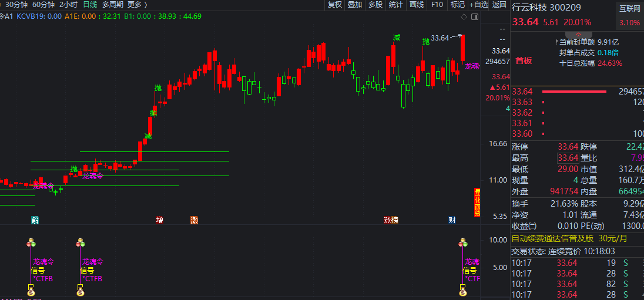Click the leftmost three-ball signal icon

31,242
